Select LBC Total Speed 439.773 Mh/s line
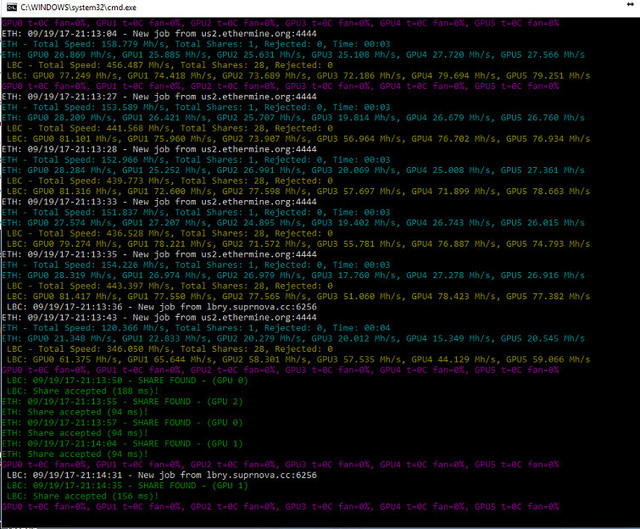The height and width of the screenshot is (529, 640). [170, 181]
